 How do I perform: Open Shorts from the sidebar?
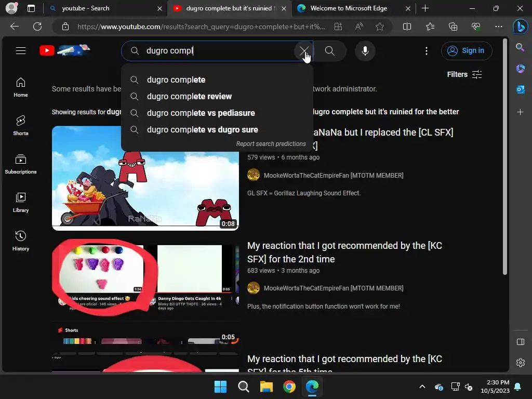(x=21, y=126)
